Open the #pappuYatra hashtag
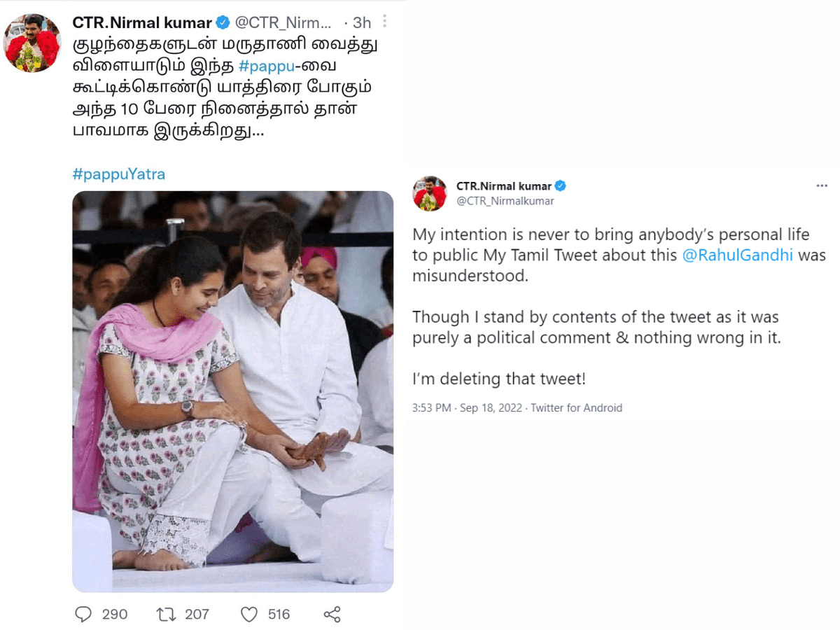Image resolution: width=840 pixels, height=630 pixels. 119,174
